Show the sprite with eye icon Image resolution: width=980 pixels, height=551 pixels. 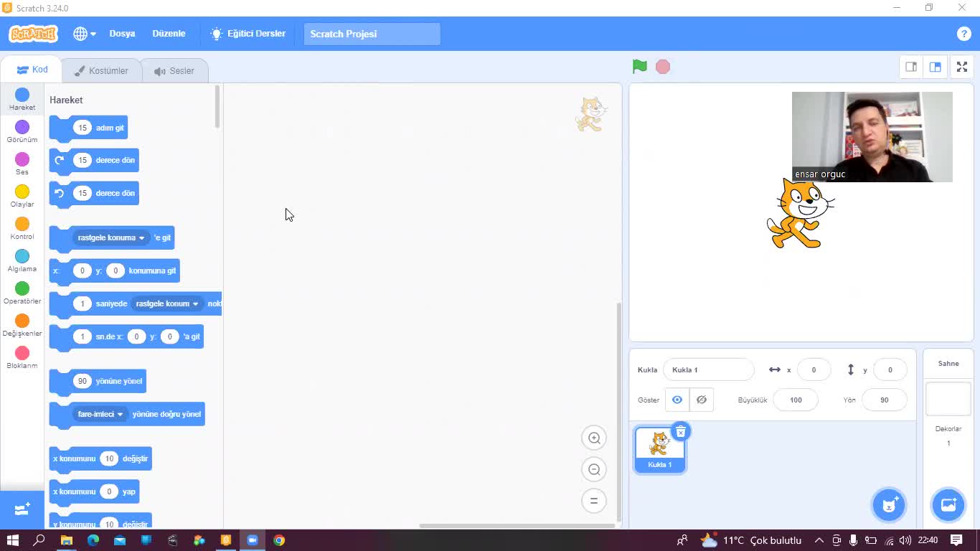tap(677, 400)
